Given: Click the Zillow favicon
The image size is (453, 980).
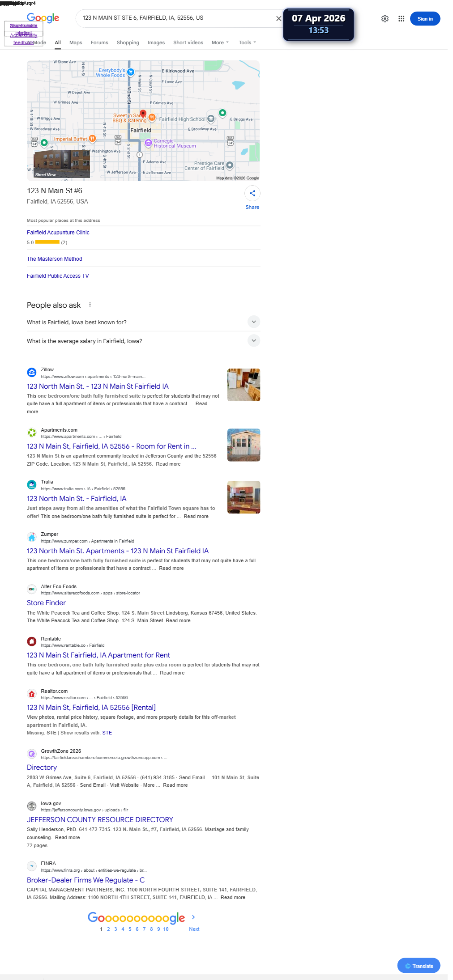Looking at the screenshot, I should [32, 373].
